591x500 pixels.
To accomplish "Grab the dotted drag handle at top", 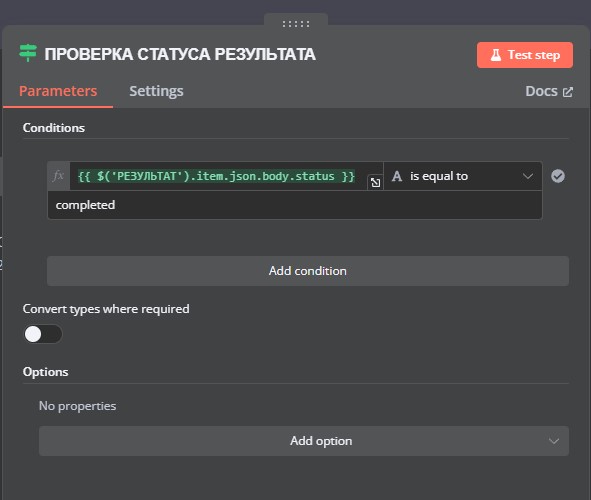I will (296, 24).
